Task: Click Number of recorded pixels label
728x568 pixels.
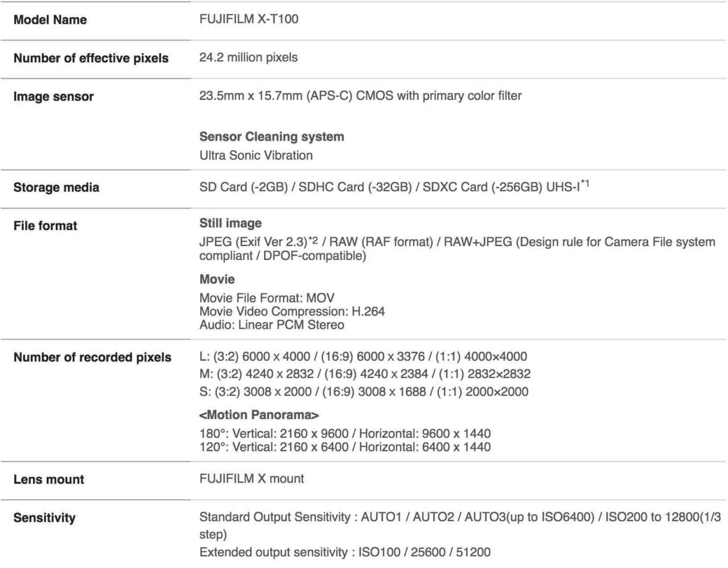Action: (x=93, y=357)
